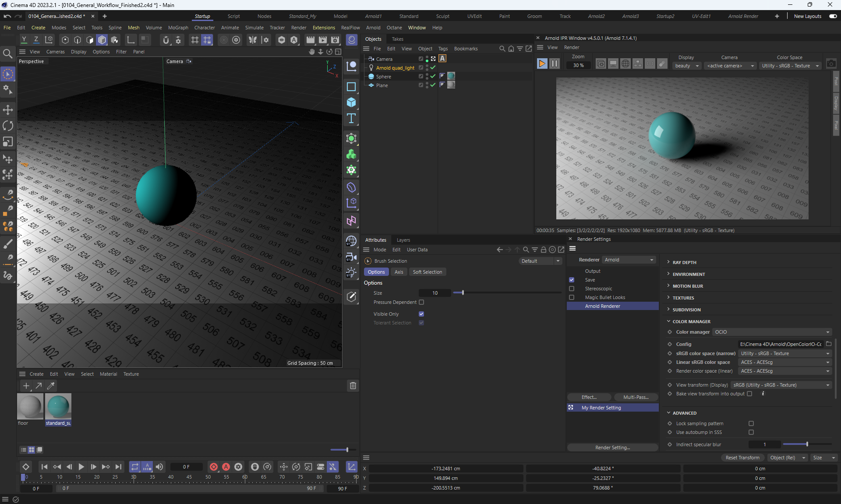Image resolution: width=841 pixels, height=504 pixels.
Task: Open the MoGraph menu
Action: [178, 28]
